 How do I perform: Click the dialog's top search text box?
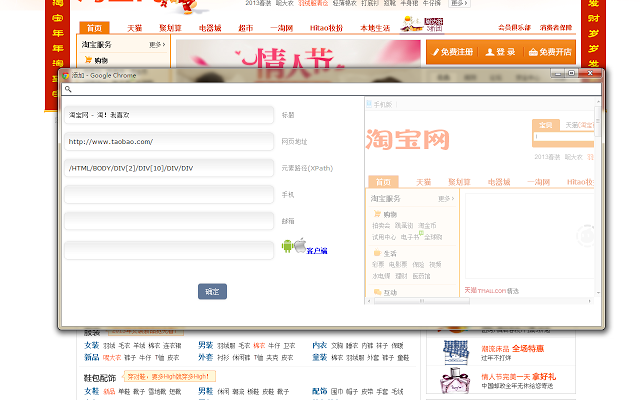point(331,89)
